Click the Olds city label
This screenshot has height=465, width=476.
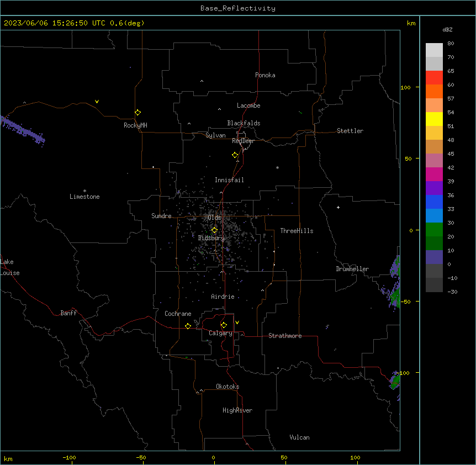tap(214, 218)
